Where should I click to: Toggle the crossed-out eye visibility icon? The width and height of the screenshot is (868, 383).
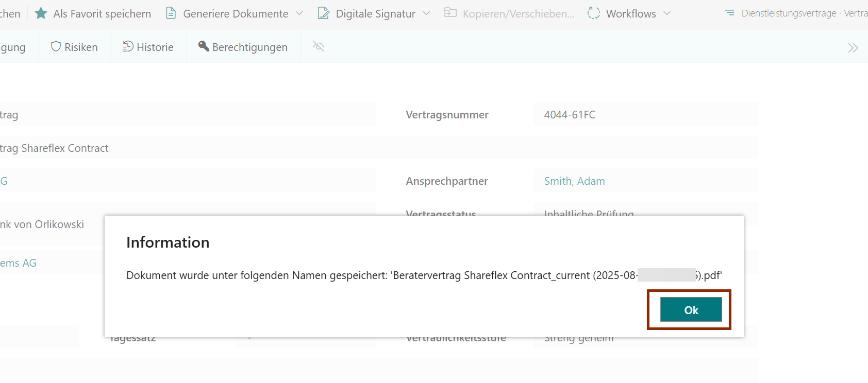[x=319, y=47]
